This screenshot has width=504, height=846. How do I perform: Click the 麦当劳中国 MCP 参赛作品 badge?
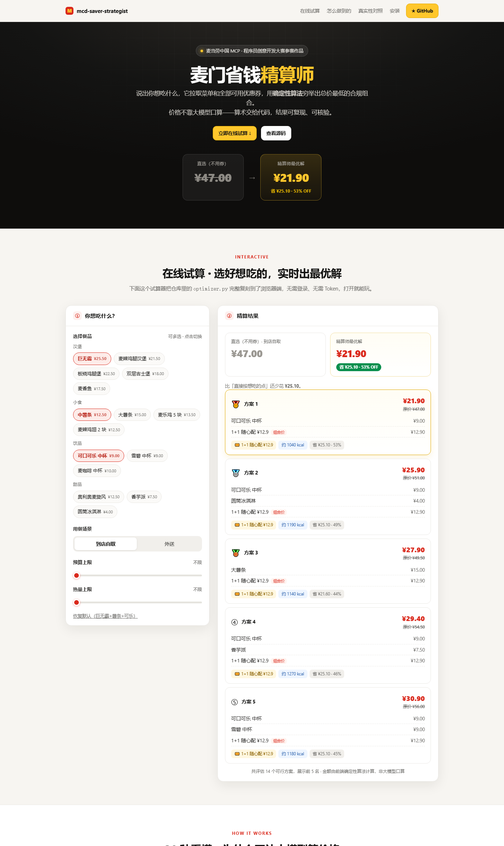tap(252, 51)
